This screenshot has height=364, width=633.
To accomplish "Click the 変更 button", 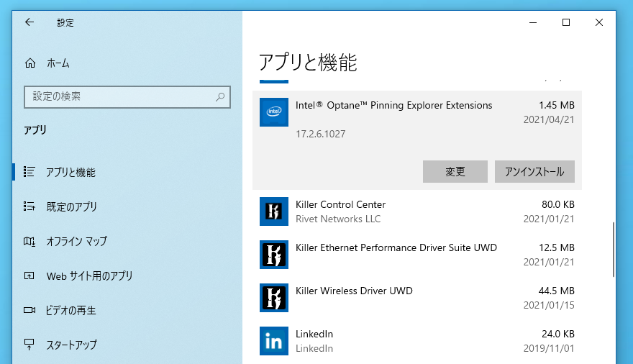I will tap(455, 171).
